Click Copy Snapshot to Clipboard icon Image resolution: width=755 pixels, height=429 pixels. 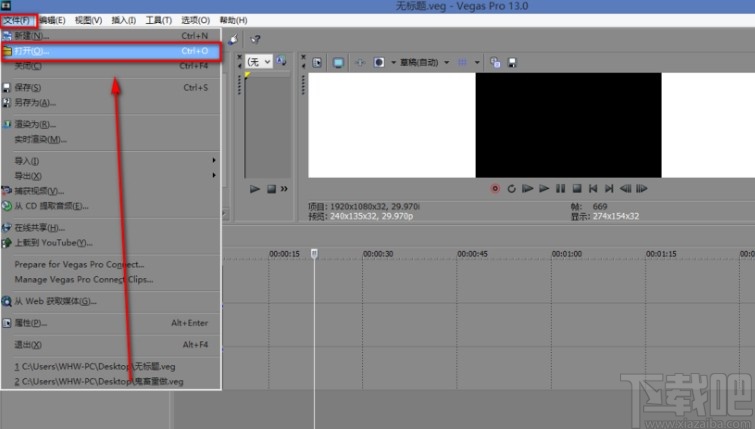495,63
